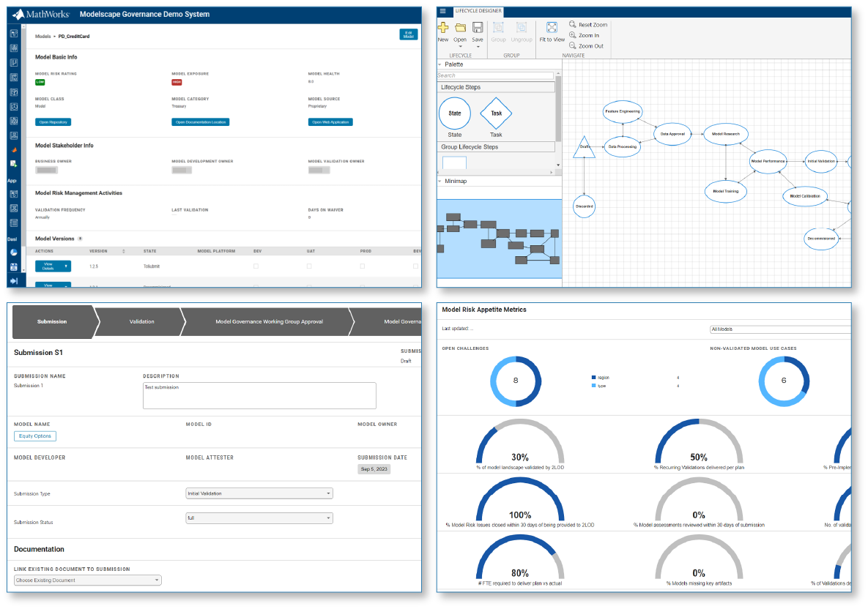Create a new lifecycle using the New icon
Viewport: 868px width, 609px height.
pyautogui.click(x=442, y=28)
